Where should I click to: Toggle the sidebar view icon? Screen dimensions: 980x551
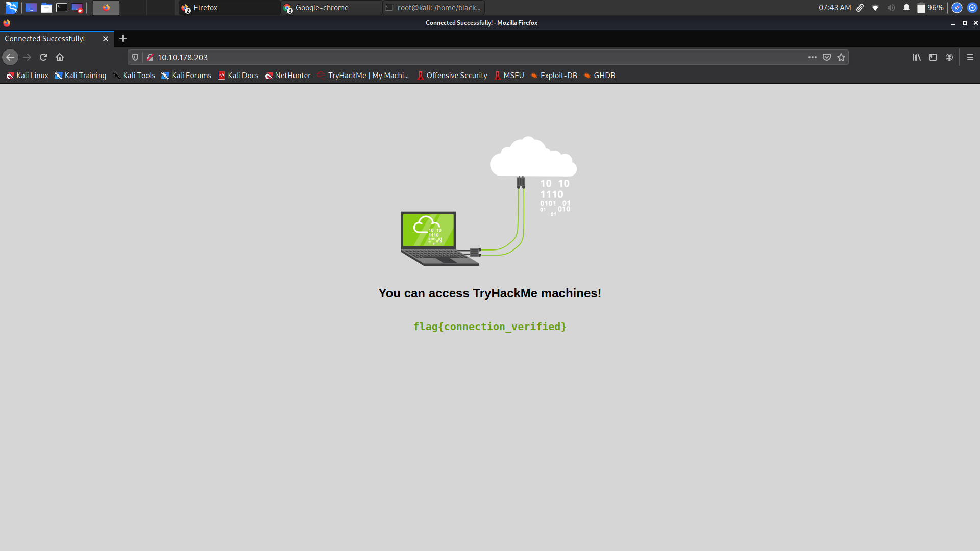coord(933,57)
